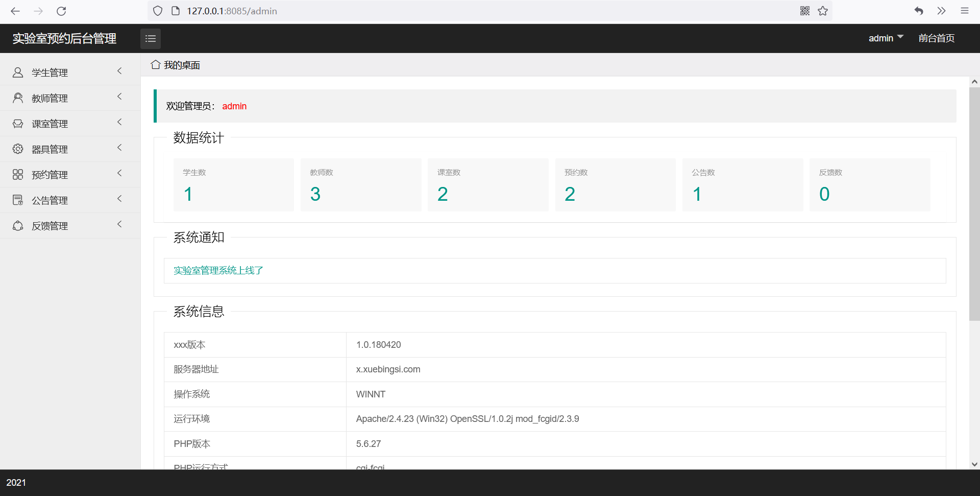Expand the 教师管理 chevron

pyautogui.click(x=119, y=97)
